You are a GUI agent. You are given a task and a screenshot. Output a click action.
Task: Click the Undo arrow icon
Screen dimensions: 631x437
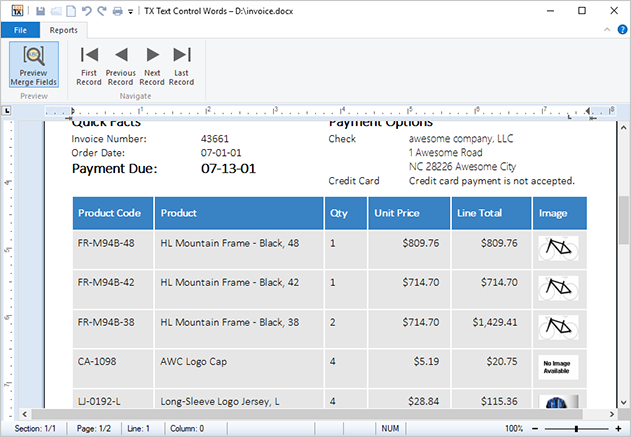86,11
